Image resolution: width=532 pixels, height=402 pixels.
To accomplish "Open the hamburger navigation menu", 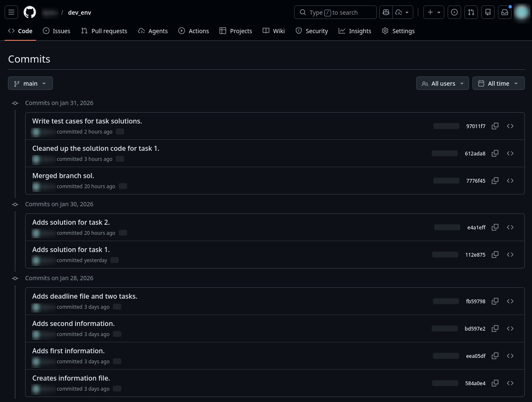I will (11, 12).
